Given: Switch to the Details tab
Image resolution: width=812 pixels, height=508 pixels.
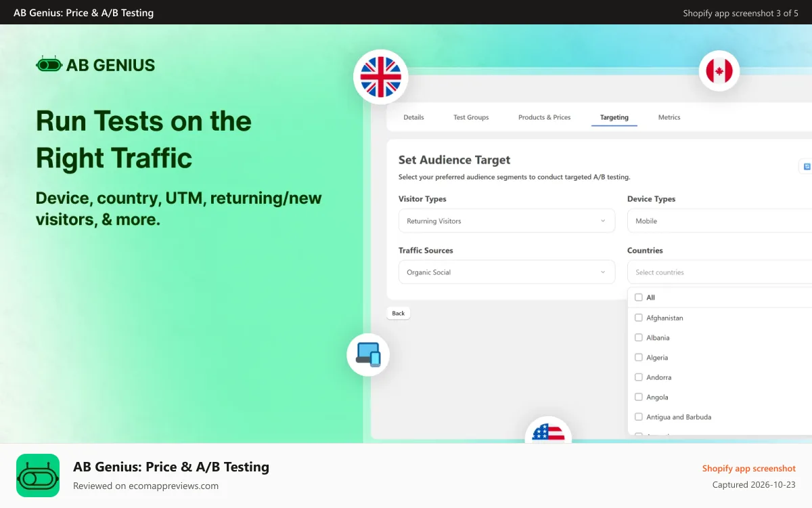Looking at the screenshot, I should [x=413, y=117].
